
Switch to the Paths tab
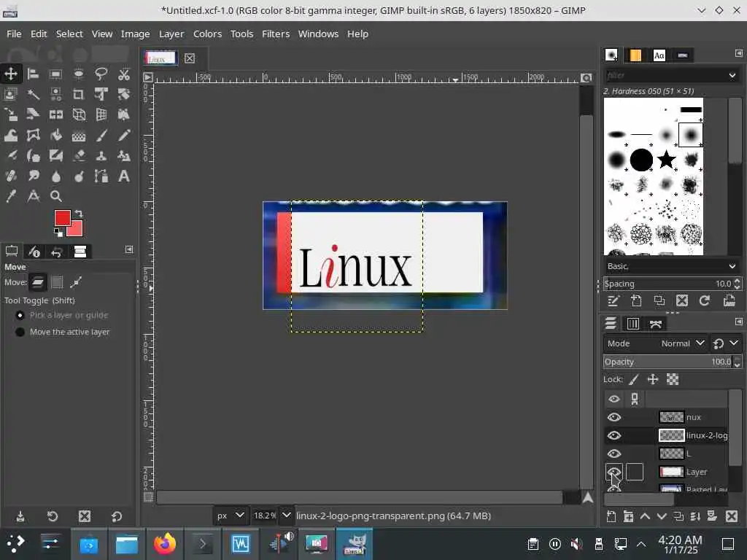(656, 324)
